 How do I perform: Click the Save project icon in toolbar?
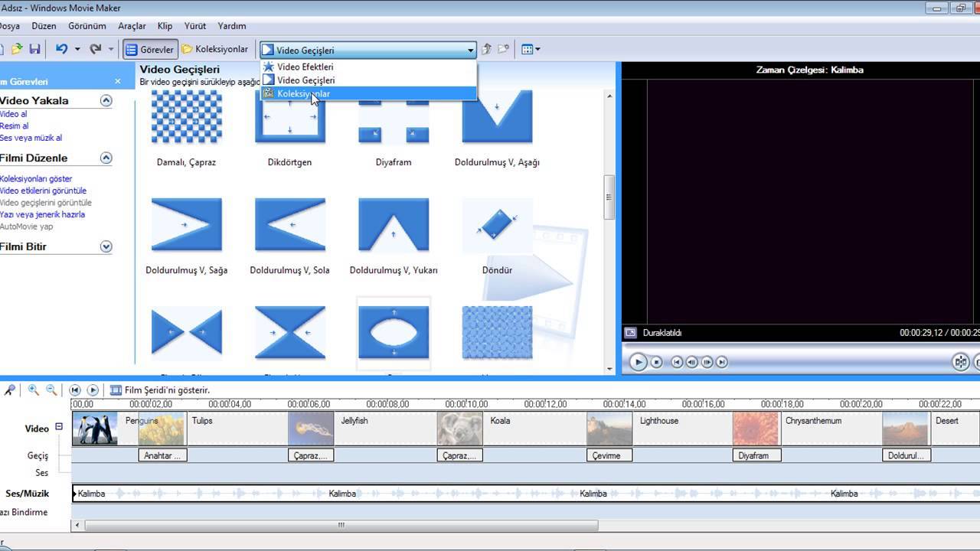click(x=34, y=49)
